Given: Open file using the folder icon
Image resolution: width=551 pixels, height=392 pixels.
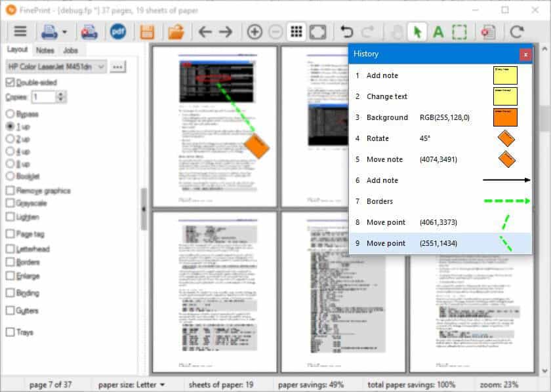Looking at the screenshot, I should pos(175,31).
